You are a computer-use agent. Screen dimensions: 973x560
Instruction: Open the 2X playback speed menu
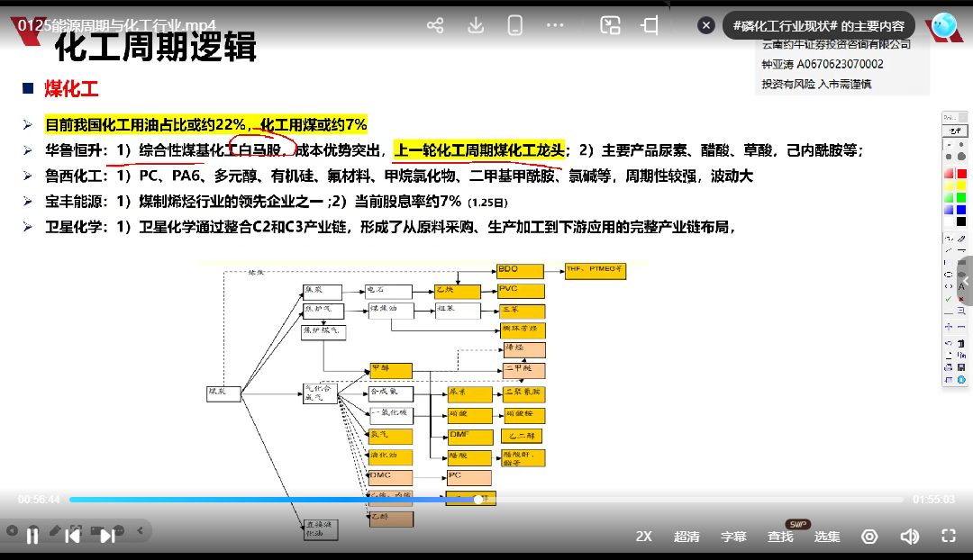(643, 537)
